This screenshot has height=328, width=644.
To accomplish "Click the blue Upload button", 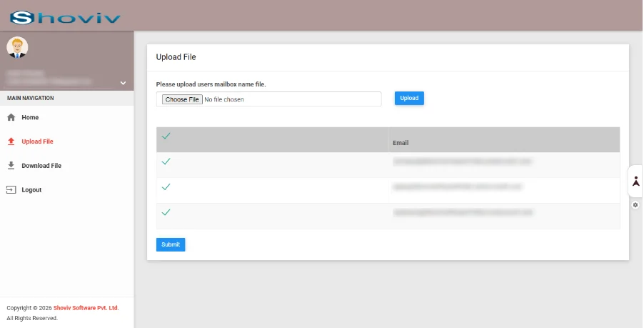I will pos(409,98).
